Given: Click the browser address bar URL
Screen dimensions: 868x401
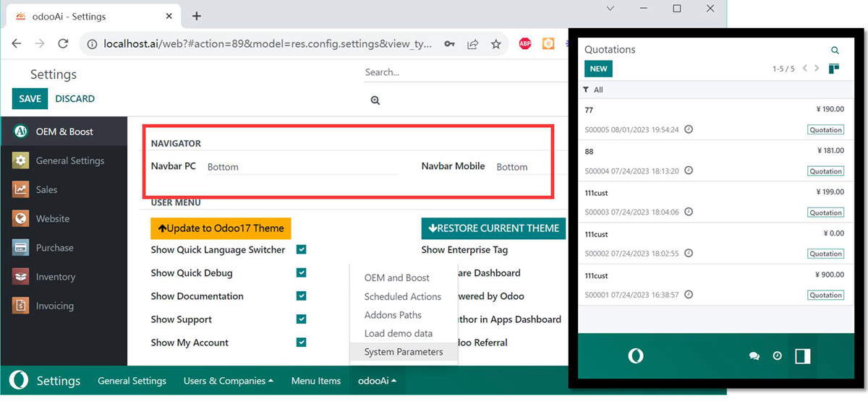Looking at the screenshot, I should (x=268, y=44).
